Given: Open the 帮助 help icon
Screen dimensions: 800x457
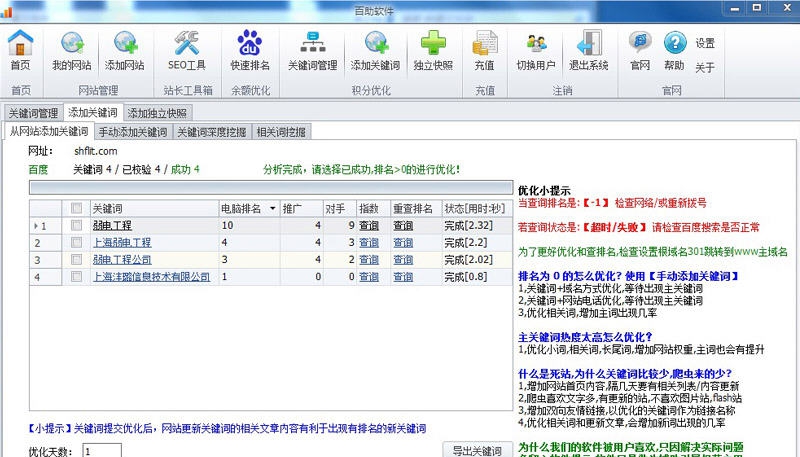Looking at the screenshot, I should coord(674,49).
